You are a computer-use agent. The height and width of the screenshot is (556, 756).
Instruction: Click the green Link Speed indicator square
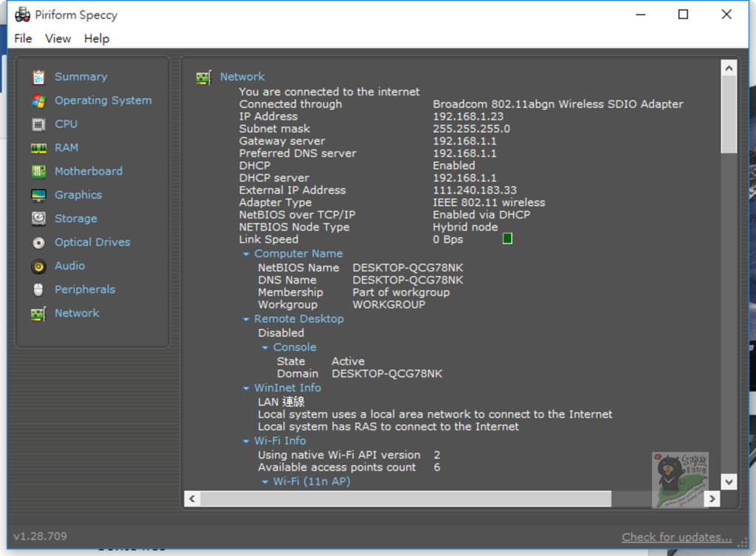507,238
